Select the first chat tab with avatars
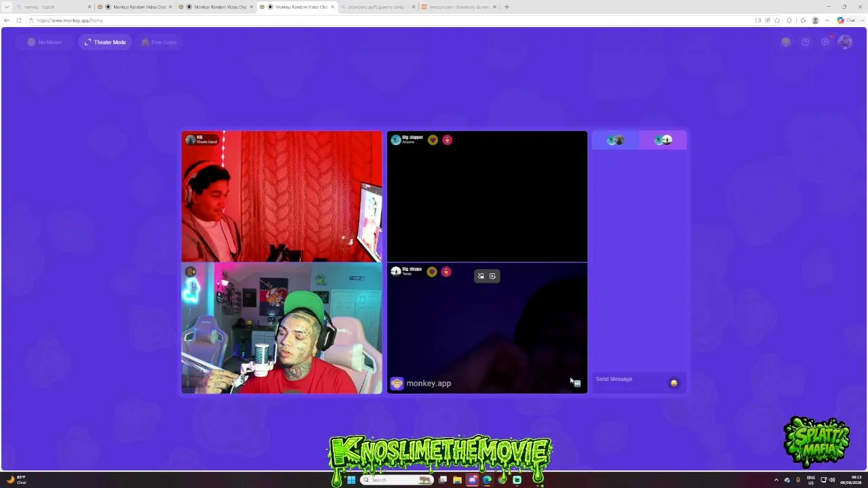868x488 pixels. click(616, 140)
